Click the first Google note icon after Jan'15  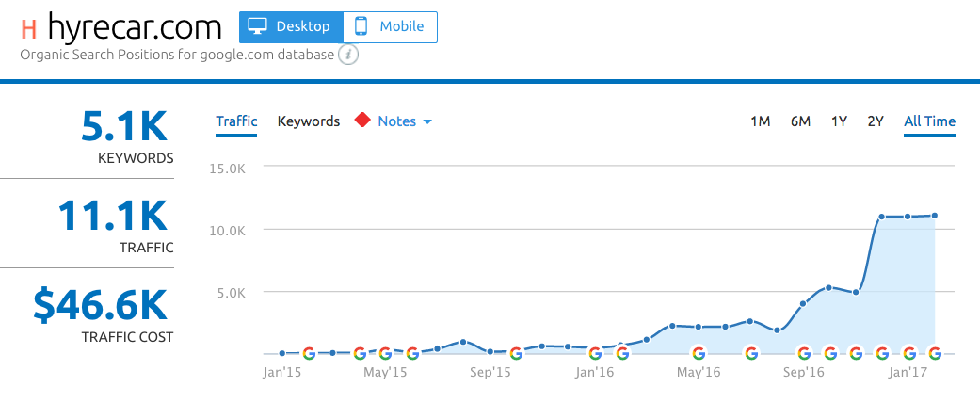pos(308,353)
